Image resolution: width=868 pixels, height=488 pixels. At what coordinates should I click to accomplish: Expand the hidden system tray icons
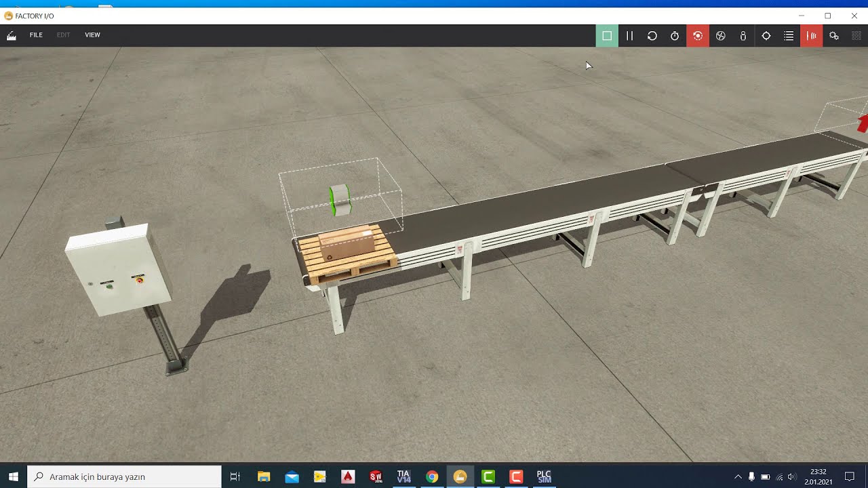pos(738,476)
